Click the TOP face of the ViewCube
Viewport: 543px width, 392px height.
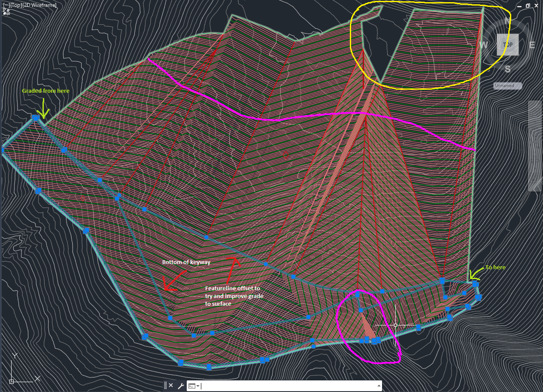(x=508, y=45)
